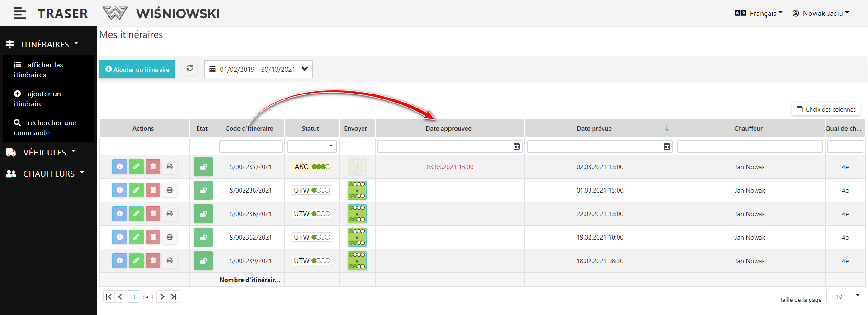Viewport: 868px width, 315px height.
Task: Go to the last page of results
Action: pyautogui.click(x=174, y=297)
